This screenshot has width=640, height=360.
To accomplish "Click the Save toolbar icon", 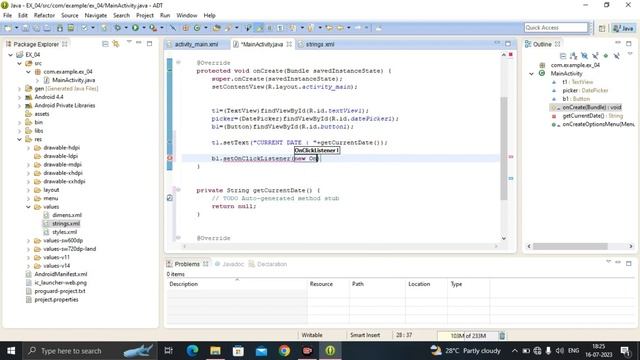I will click(x=25, y=28).
